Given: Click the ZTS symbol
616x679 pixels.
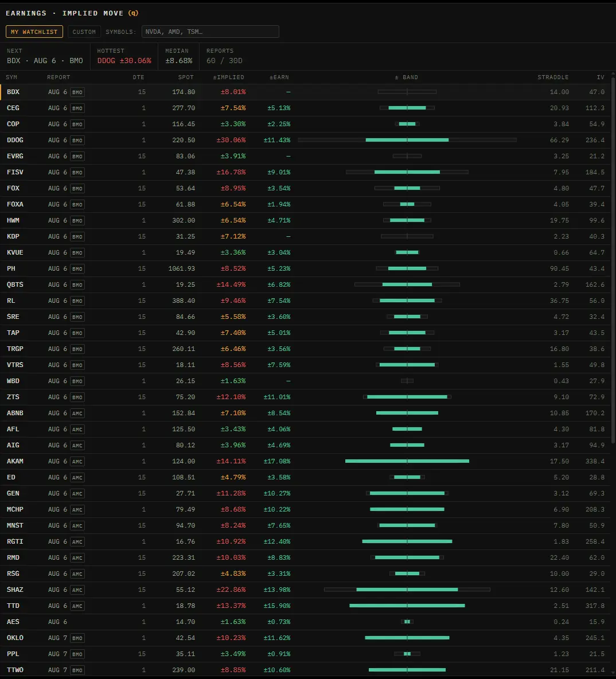Looking at the screenshot, I should [x=13, y=397].
